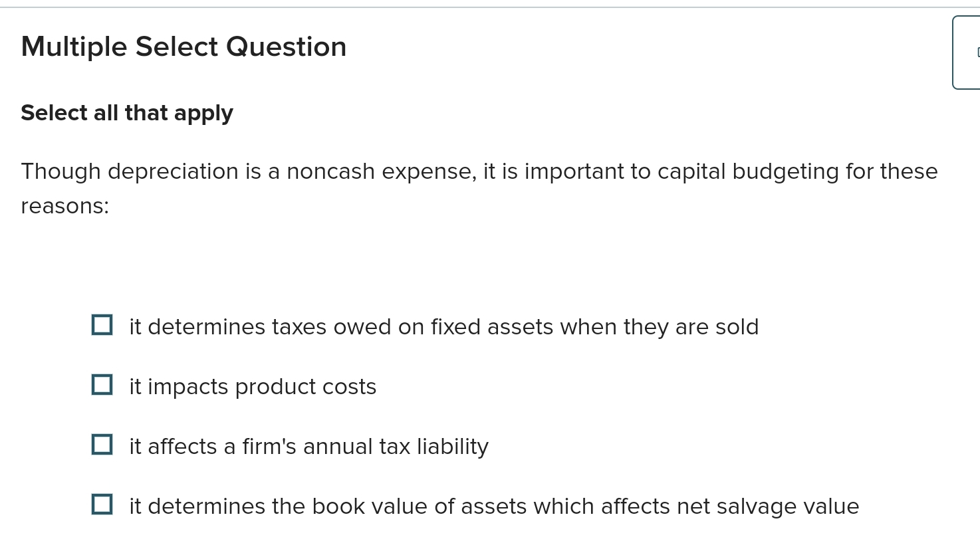Click the 'net salvage value' answer label

coord(493,506)
